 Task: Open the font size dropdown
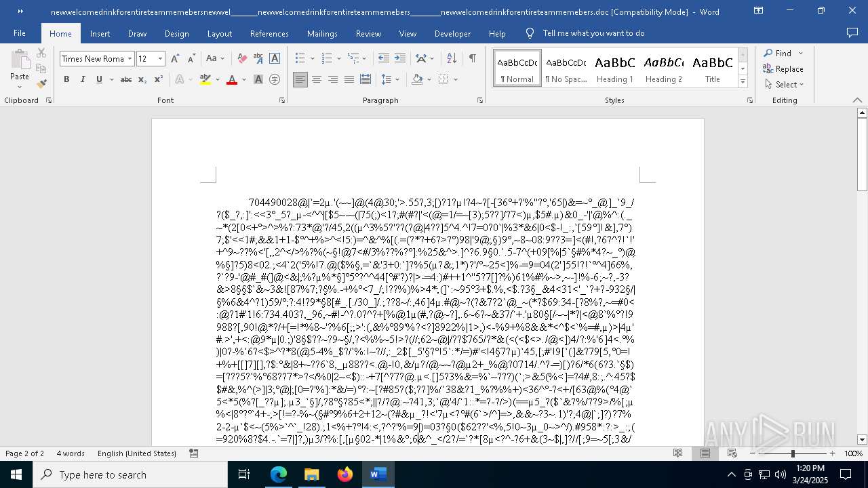[161, 59]
